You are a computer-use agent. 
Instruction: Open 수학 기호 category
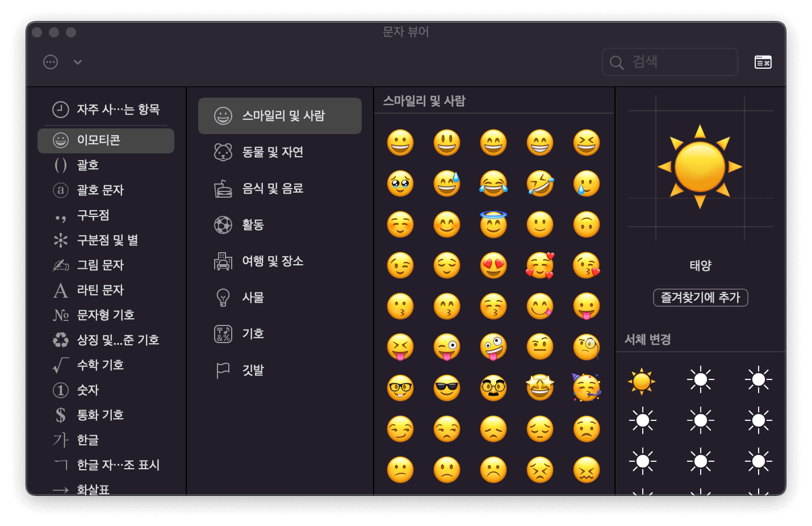(106, 365)
